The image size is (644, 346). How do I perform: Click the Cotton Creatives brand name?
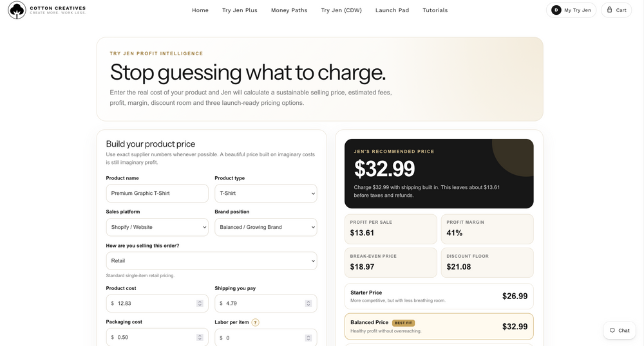coord(58,8)
